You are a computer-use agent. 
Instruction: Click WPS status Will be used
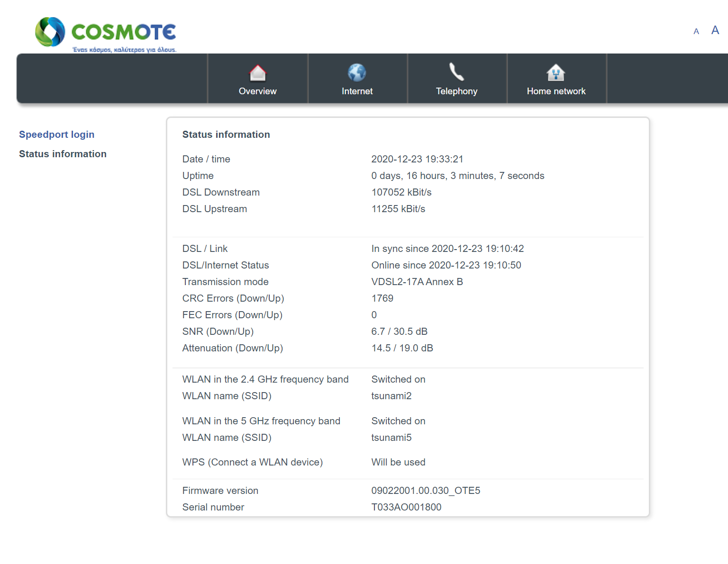398,462
